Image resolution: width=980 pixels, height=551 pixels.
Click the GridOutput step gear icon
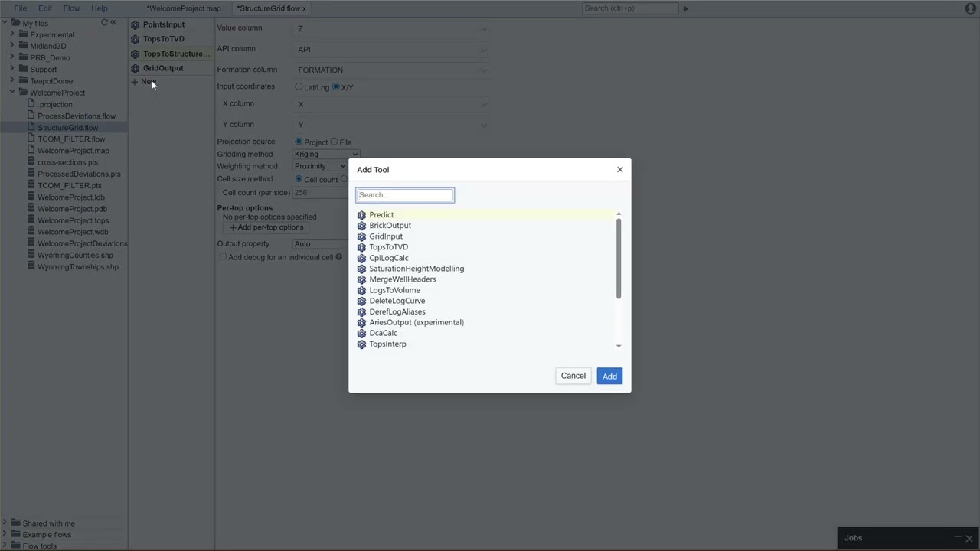136,68
